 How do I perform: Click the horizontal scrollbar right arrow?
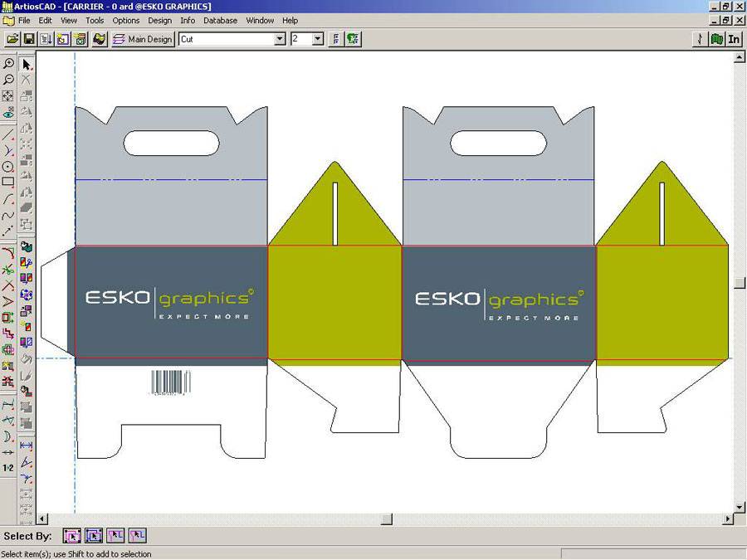pyautogui.click(x=727, y=519)
